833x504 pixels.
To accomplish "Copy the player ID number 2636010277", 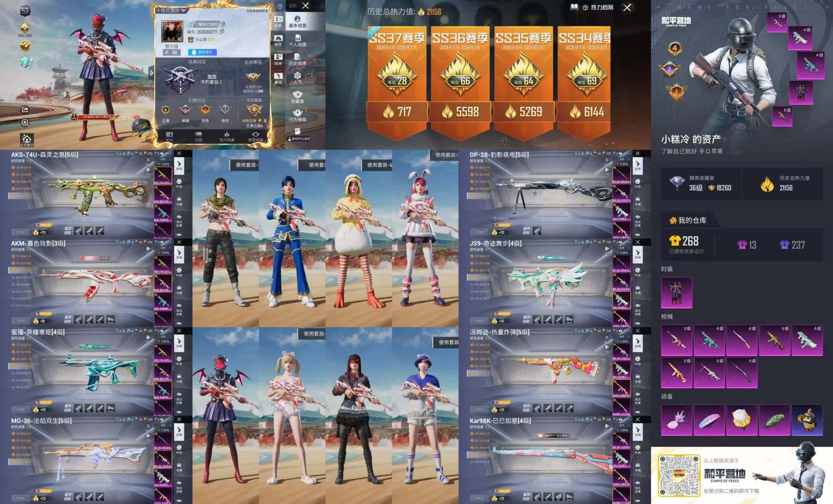I will [x=222, y=32].
